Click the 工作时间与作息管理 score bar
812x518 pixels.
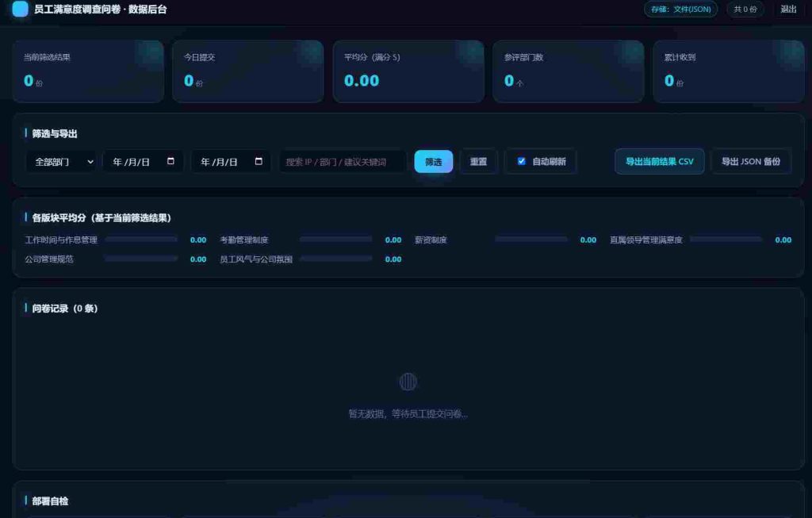141,240
